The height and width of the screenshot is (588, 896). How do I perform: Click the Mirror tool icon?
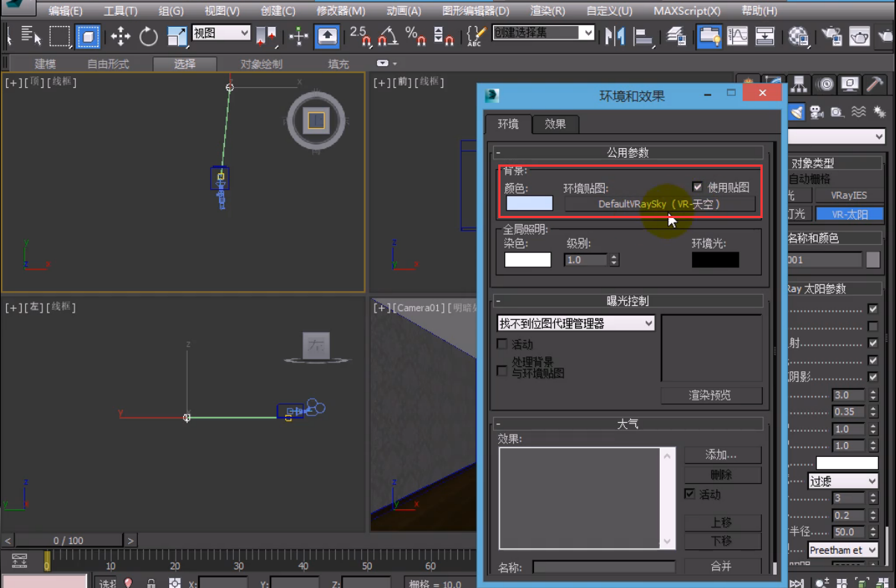[x=614, y=36]
